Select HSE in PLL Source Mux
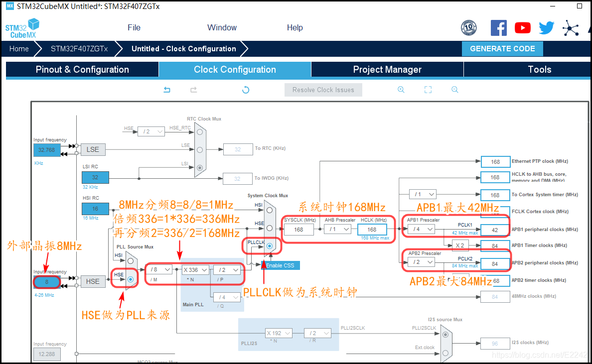592x364 pixels. pos(130,279)
